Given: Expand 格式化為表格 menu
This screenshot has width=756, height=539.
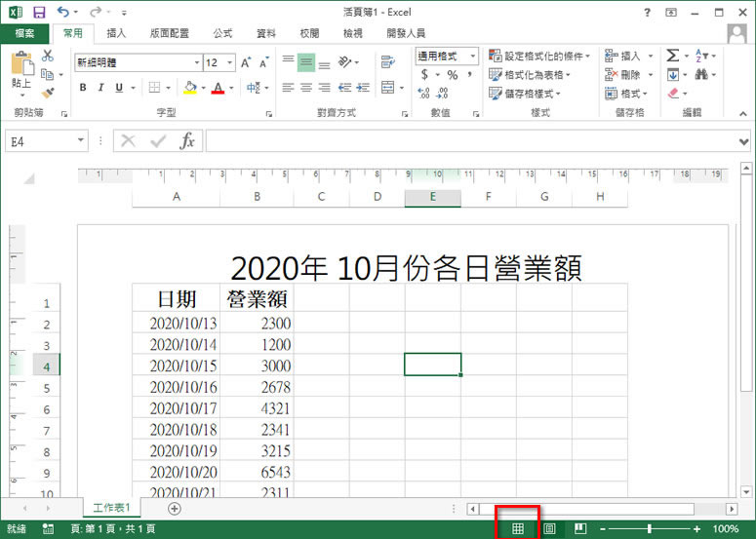Looking at the screenshot, I should point(530,75).
